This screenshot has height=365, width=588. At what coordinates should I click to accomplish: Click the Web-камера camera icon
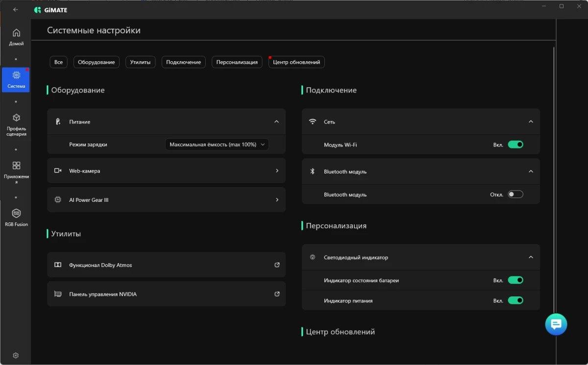(x=58, y=170)
